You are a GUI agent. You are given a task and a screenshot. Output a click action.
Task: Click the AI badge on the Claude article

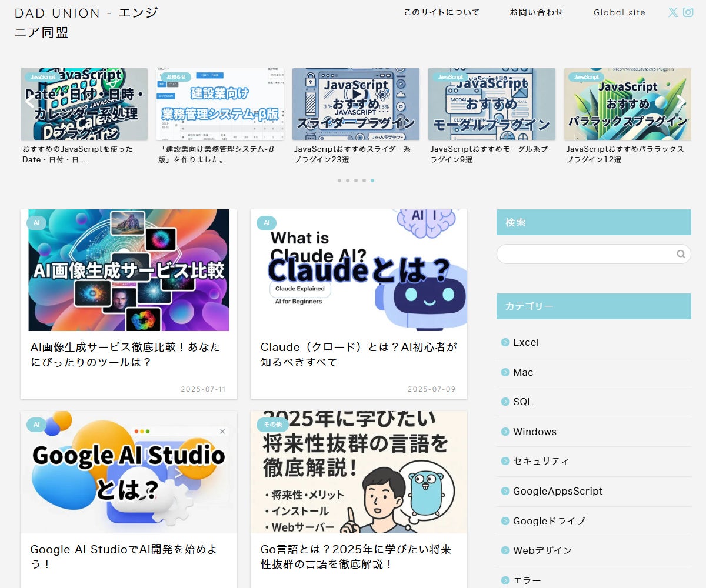(x=267, y=223)
